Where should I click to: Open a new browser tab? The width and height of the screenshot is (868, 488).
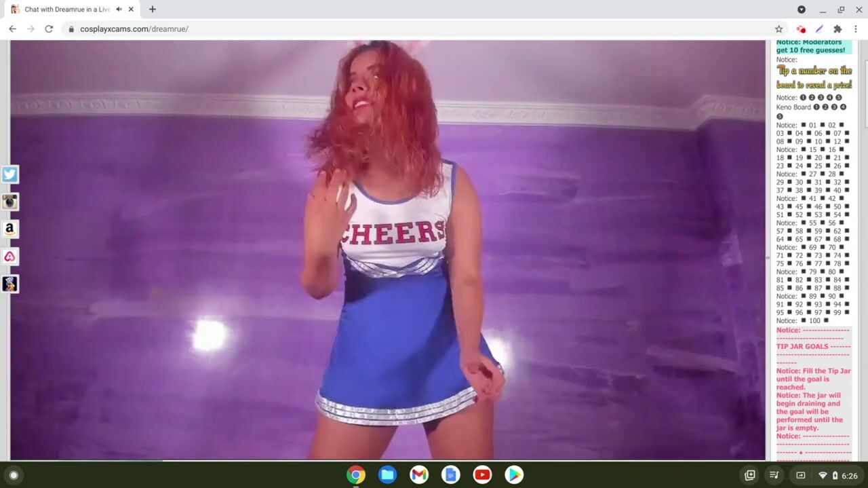(x=153, y=10)
